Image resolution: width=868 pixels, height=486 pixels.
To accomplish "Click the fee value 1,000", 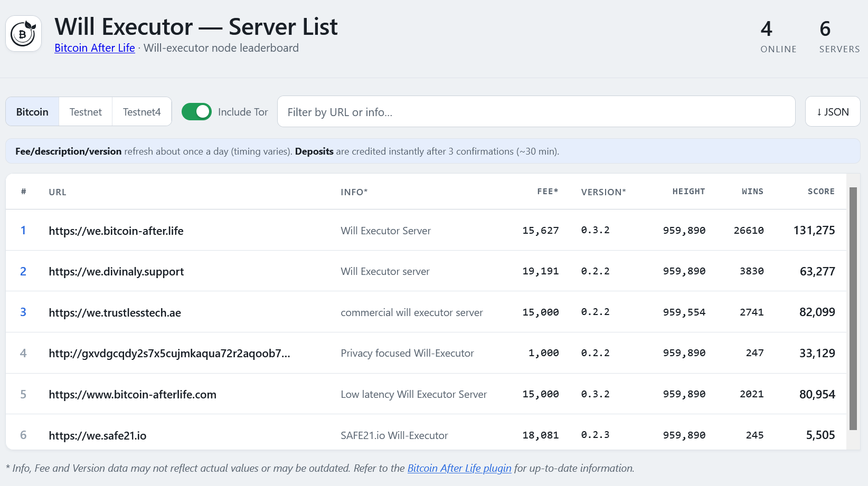I will (x=543, y=353).
